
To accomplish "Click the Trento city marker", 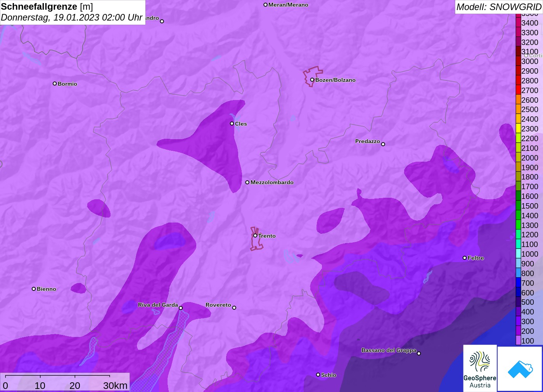I will pyautogui.click(x=255, y=235).
